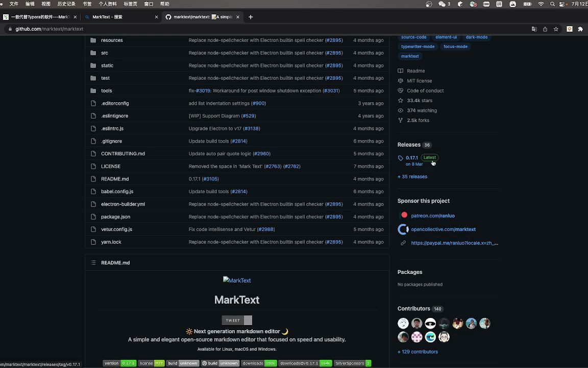The height and width of the screenshot is (368, 588).
Task: Open the Contributors heading link
Action: pos(421,309)
